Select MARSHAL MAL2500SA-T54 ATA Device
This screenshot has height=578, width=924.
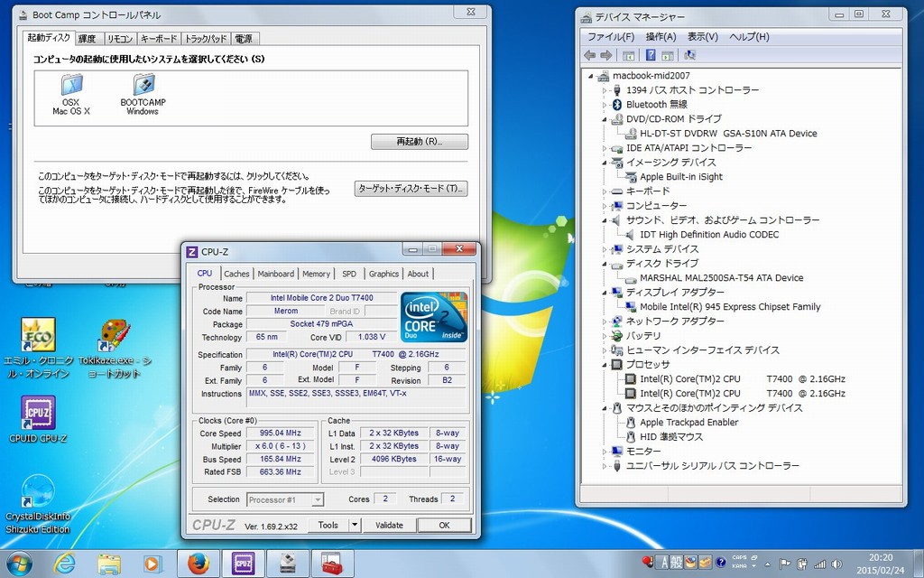click(x=721, y=278)
